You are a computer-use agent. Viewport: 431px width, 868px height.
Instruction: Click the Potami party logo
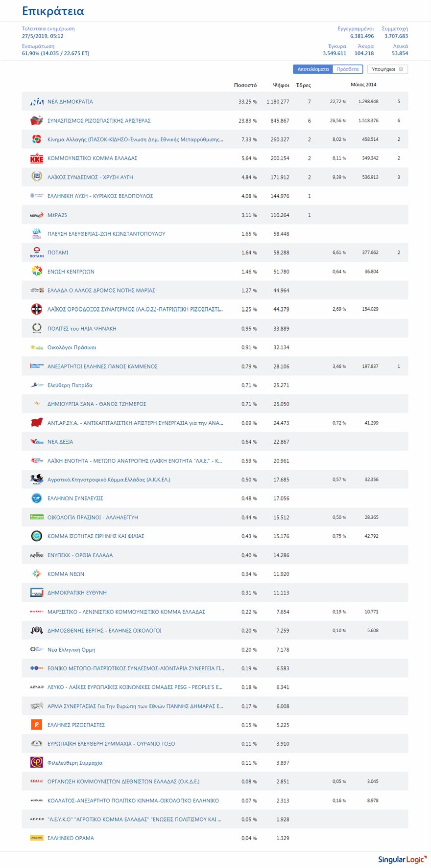click(37, 252)
